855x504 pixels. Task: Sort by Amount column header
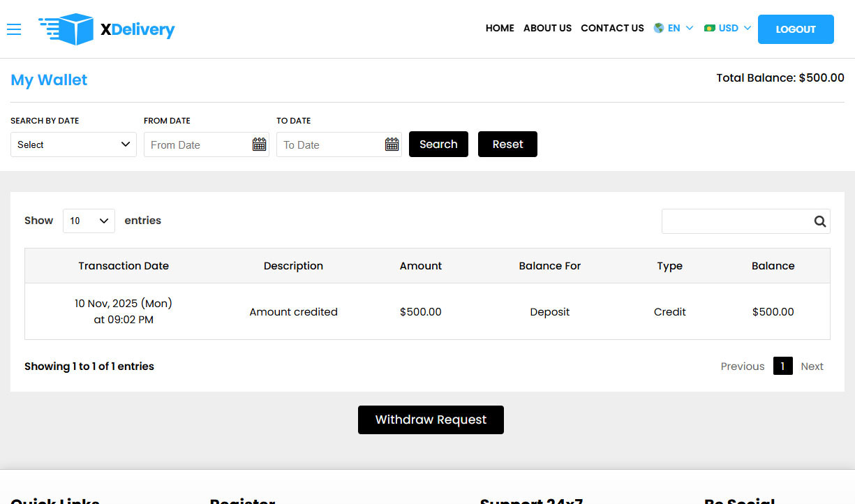pyautogui.click(x=421, y=266)
